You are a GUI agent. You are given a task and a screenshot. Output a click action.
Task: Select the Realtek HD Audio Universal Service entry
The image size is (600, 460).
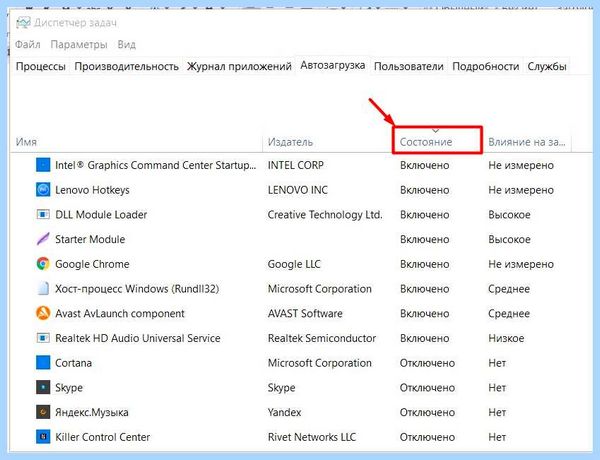[x=138, y=338]
